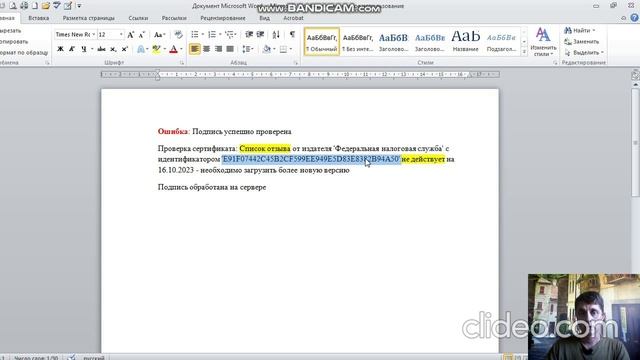Apply yellow text highlight color

pos(156,49)
